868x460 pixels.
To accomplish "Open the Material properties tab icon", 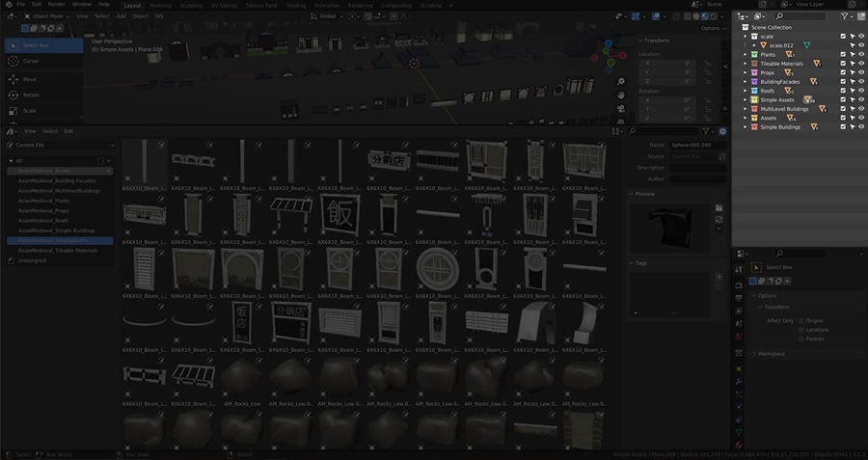I will point(739,446).
